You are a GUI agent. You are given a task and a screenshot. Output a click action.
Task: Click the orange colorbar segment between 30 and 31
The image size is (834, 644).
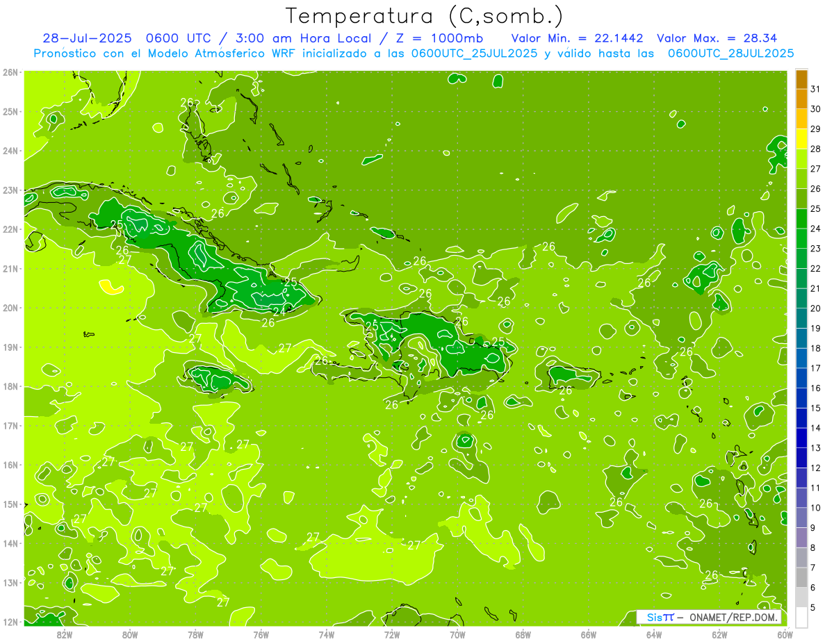[x=801, y=99]
